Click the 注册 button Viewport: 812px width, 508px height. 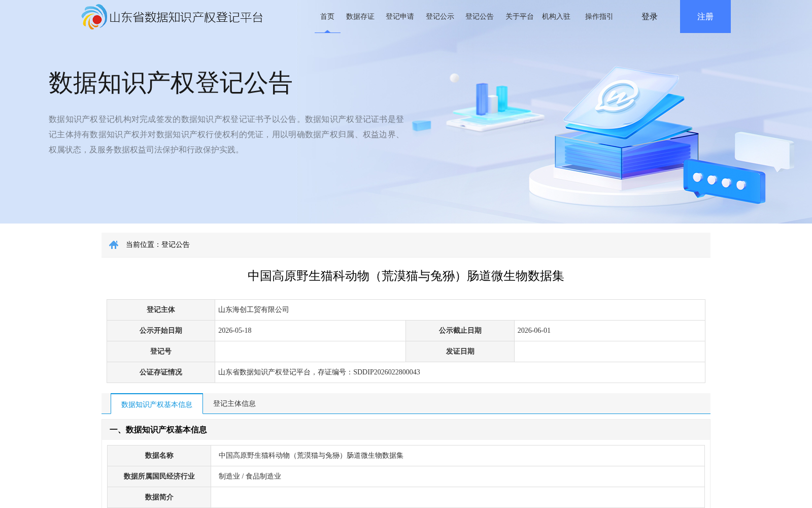pos(705,17)
